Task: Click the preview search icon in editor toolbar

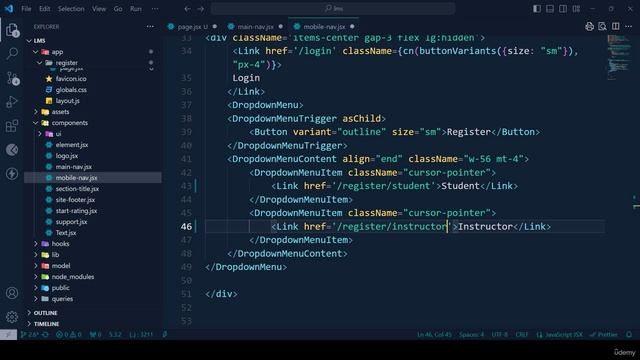Action: (x=602, y=27)
